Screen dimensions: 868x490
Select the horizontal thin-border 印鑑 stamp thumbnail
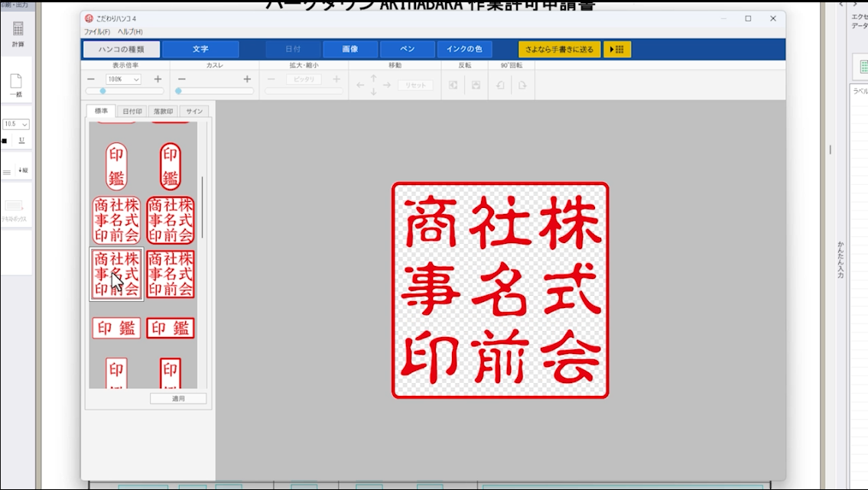pyautogui.click(x=116, y=328)
